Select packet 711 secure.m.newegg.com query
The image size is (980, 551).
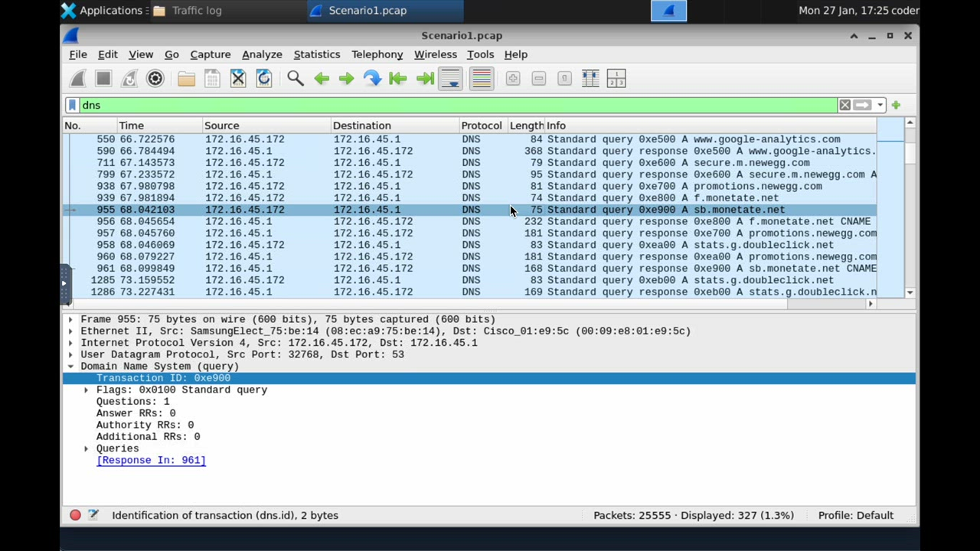pos(469,163)
